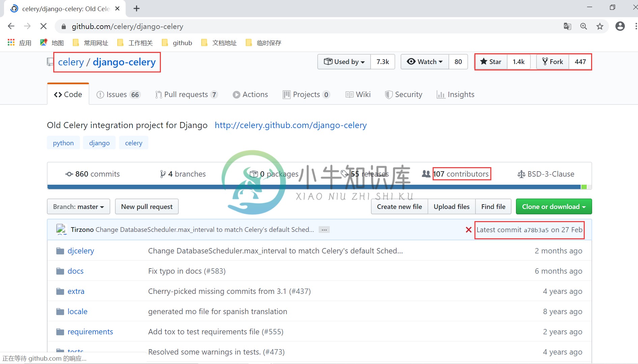
Task: Open the celery organization link
Action: (x=71, y=62)
